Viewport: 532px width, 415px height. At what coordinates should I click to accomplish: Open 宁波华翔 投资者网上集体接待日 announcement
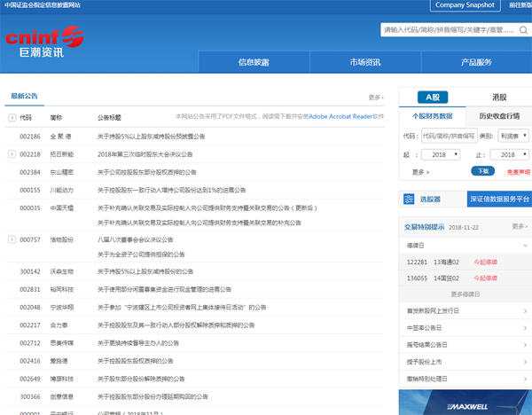[182, 308]
